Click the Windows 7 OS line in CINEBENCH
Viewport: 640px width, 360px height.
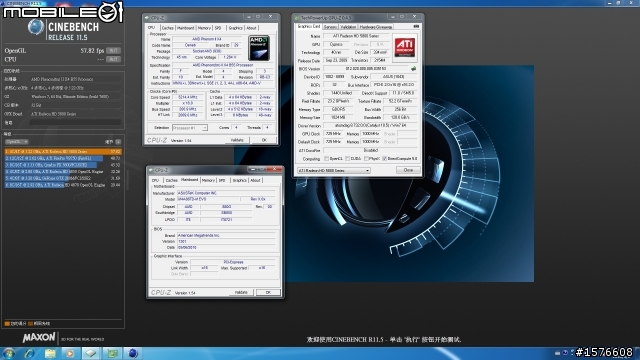(75, 97)
